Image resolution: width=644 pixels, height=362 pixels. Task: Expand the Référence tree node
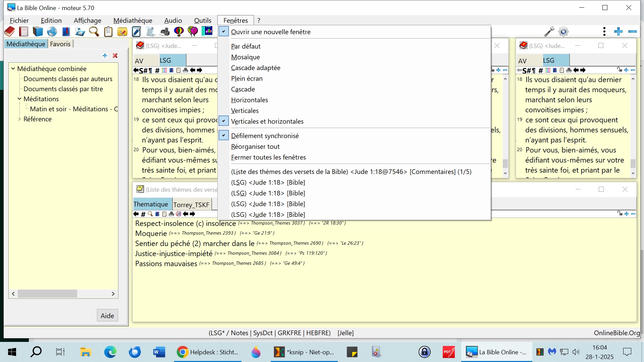19,119
